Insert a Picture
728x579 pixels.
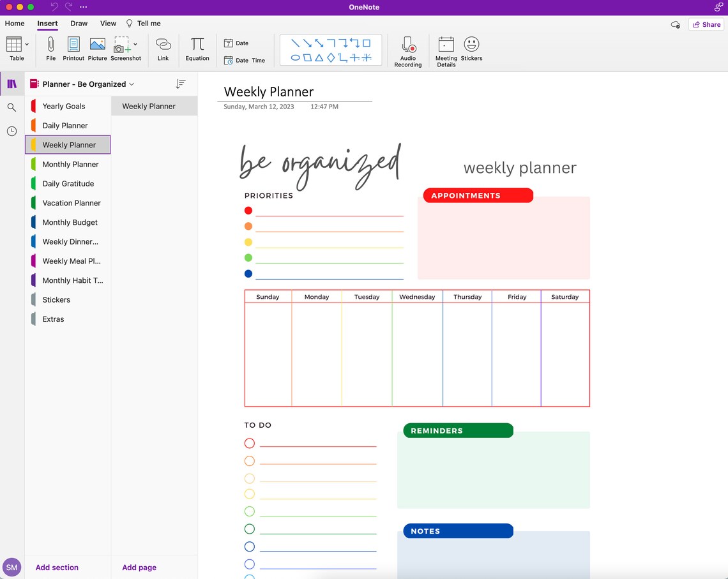[x=97, y=48]
